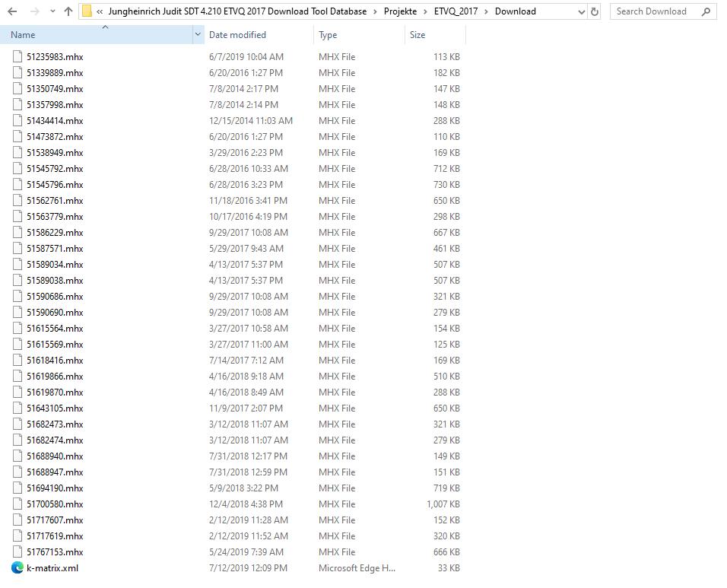Select file icon of 51434414.mhx
This screenshot has height=588, width=727.
pos(17,121)
